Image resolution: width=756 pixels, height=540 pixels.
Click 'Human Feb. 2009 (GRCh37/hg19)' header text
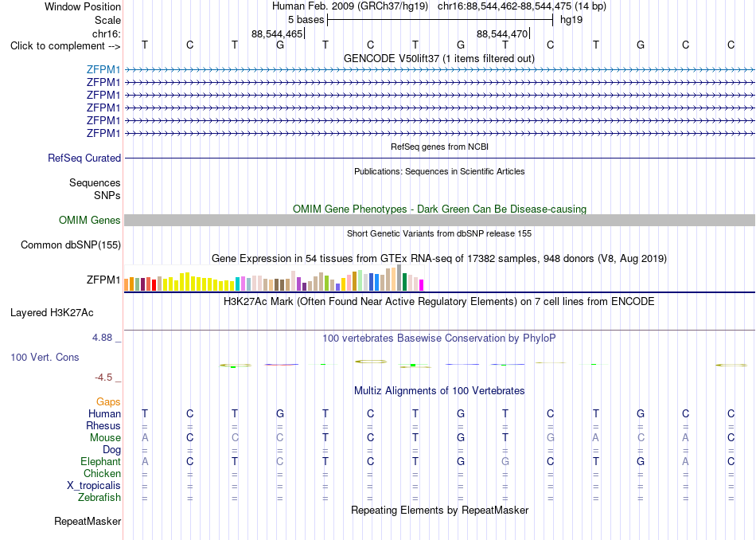pyautogui.click(x=350, y=6)
